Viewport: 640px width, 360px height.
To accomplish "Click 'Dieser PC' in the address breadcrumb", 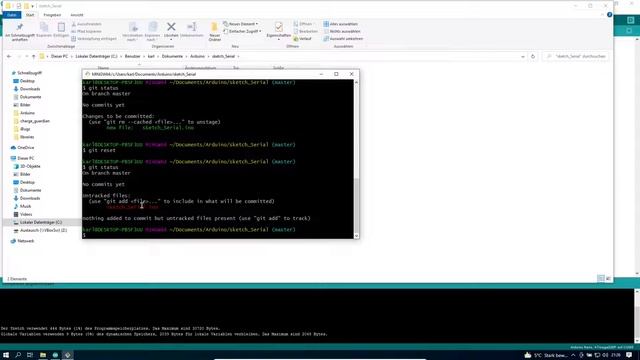I will tap(59, 56).
